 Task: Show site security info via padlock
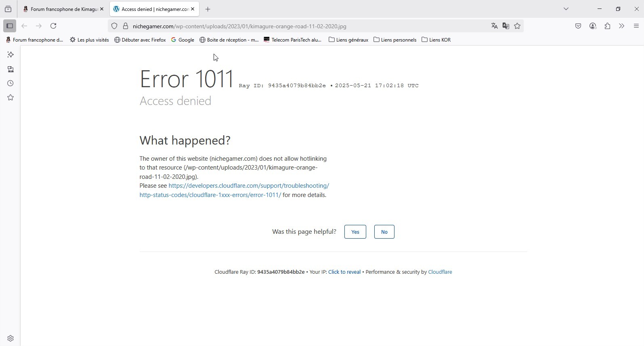[x=126, y=26]
